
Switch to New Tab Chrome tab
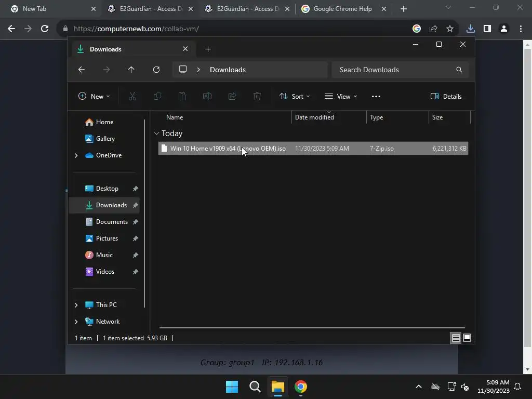pos(51,9)
